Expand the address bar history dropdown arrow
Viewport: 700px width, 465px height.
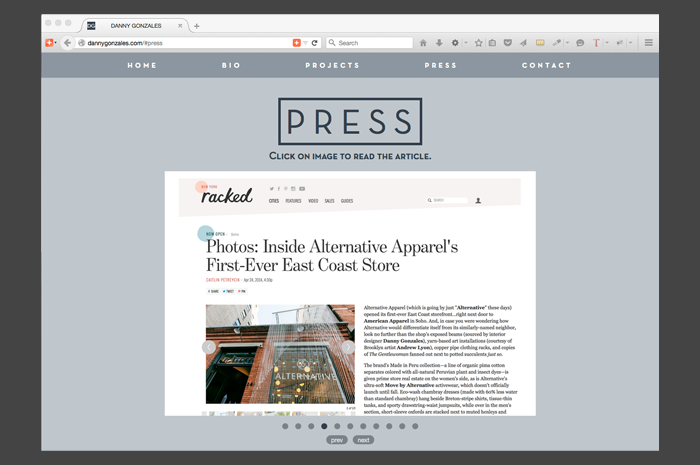coord(306,43)
